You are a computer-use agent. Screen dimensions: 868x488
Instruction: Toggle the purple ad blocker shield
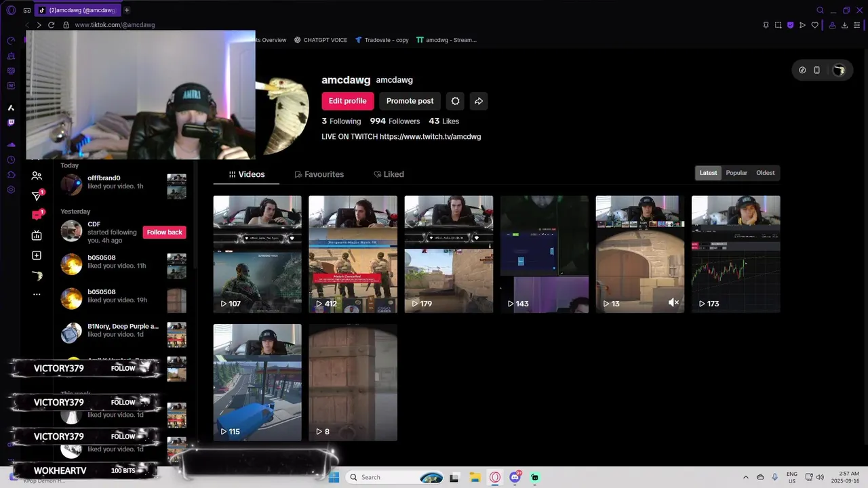point(790,25)
